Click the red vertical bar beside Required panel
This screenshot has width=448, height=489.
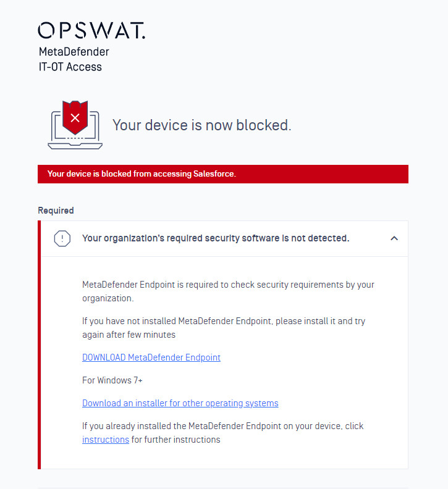pyautogui.click(x=40, y=345)
